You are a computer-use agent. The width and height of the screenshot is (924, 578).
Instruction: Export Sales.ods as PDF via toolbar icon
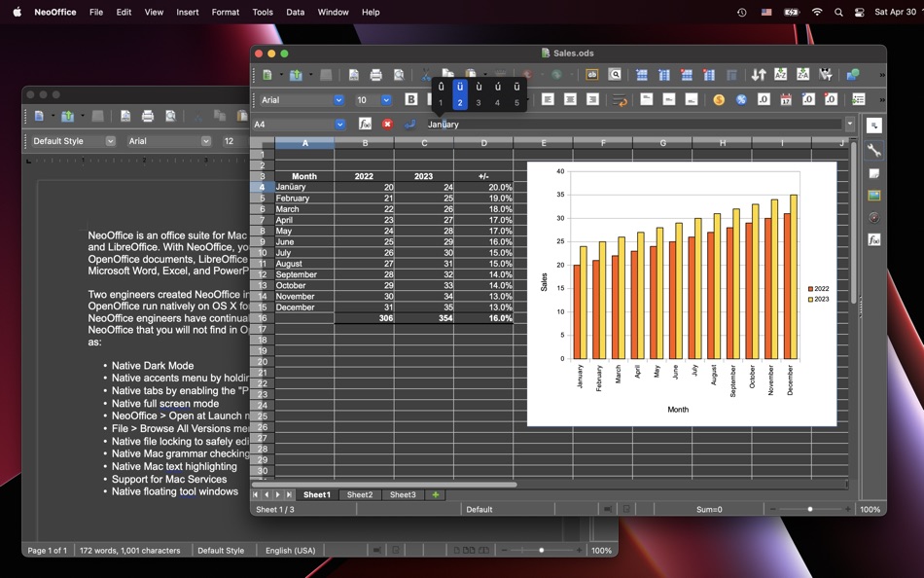pyautogui.click(x=354, y=75)
